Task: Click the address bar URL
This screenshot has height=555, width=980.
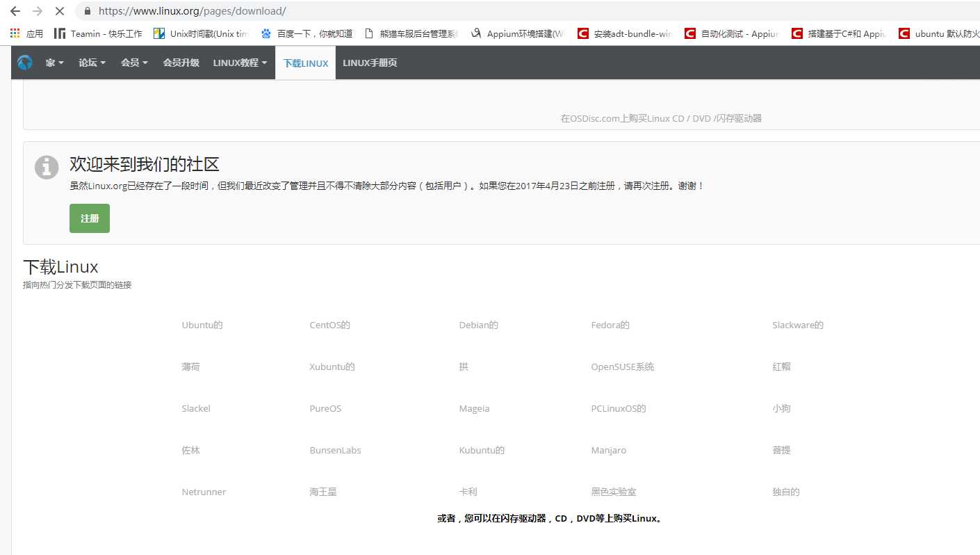Action: click(192, 11)
